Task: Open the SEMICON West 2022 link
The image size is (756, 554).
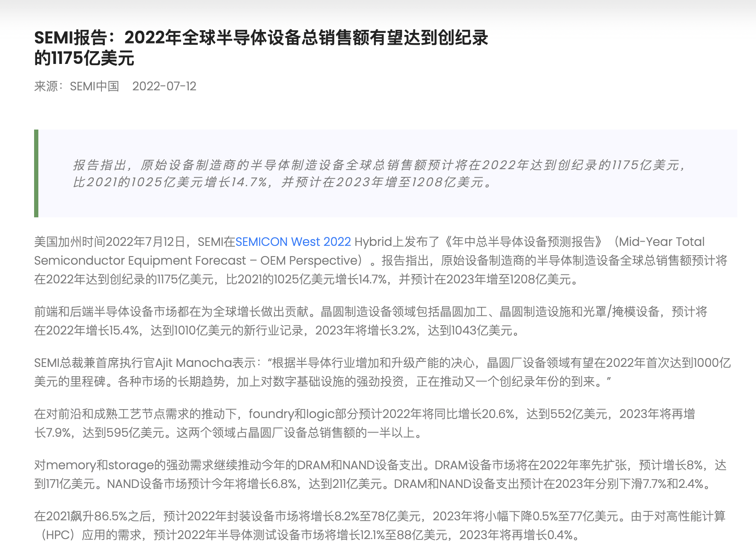Action: click(x=293, y=242)
